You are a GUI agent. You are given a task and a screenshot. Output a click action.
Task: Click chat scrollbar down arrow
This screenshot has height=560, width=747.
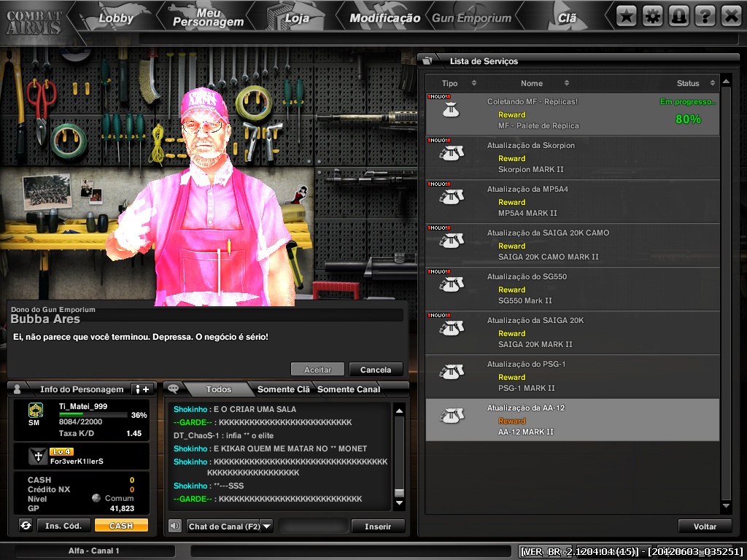[399, 503]
